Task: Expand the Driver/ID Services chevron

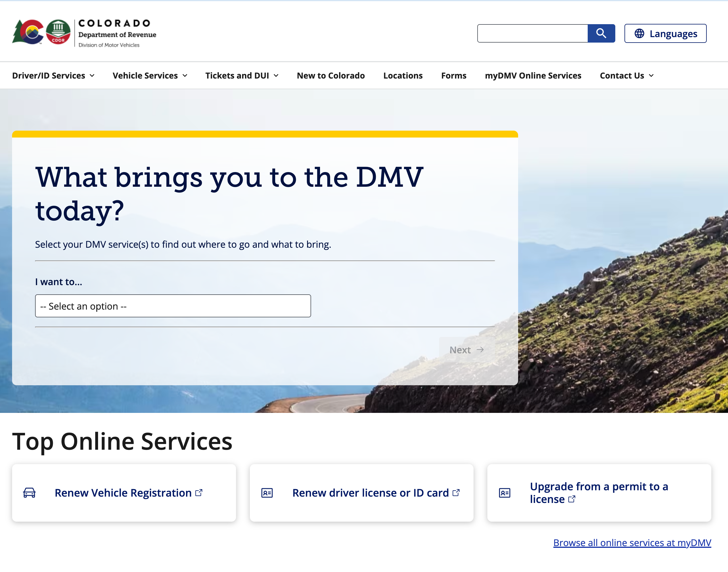Action: coord(92,76)
